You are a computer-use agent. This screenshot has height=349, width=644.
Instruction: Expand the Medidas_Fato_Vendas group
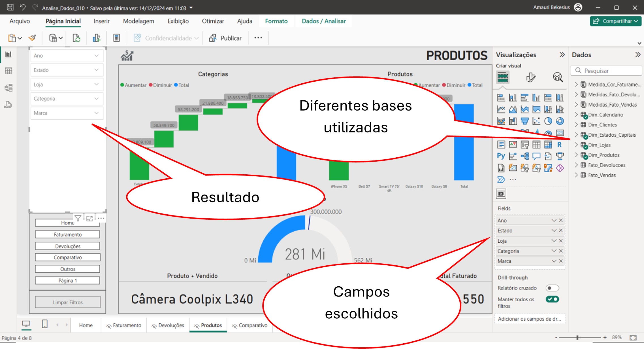click(x=576, y=104)
